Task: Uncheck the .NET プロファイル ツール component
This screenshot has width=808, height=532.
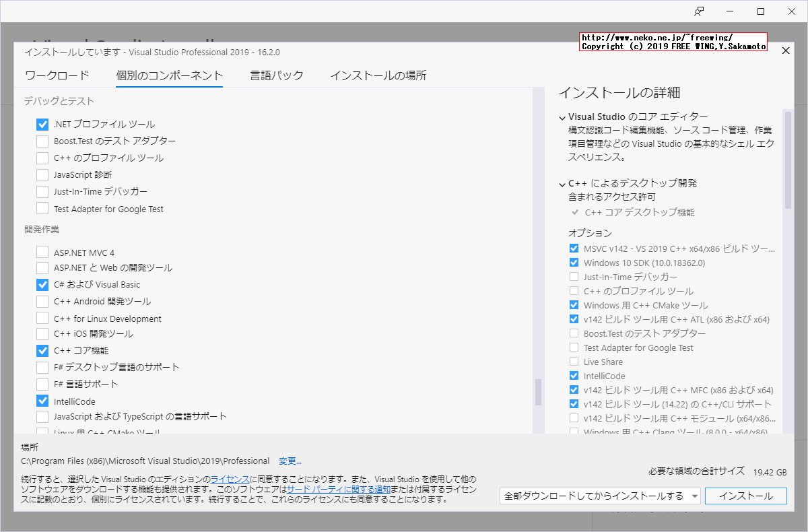Action: point(42,124)
